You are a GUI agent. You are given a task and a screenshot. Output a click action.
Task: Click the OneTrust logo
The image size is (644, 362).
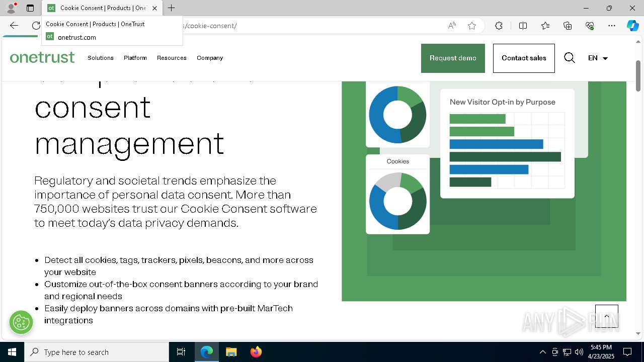click(42, 58)
